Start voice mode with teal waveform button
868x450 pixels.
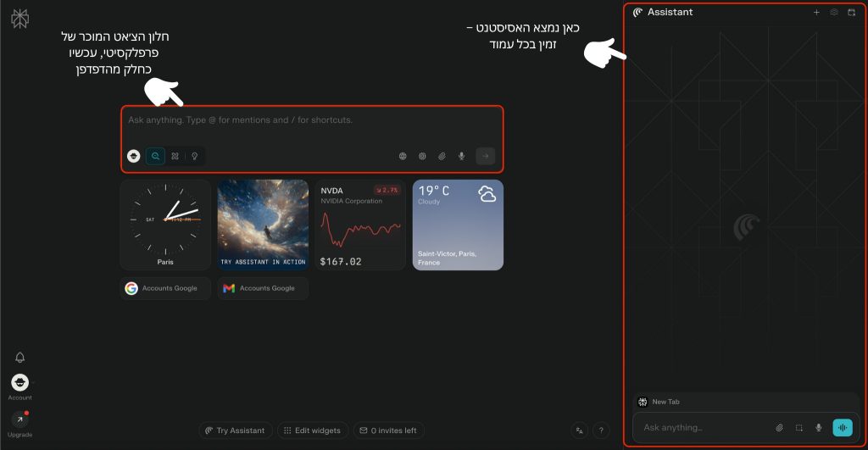[x=843, y=428]
